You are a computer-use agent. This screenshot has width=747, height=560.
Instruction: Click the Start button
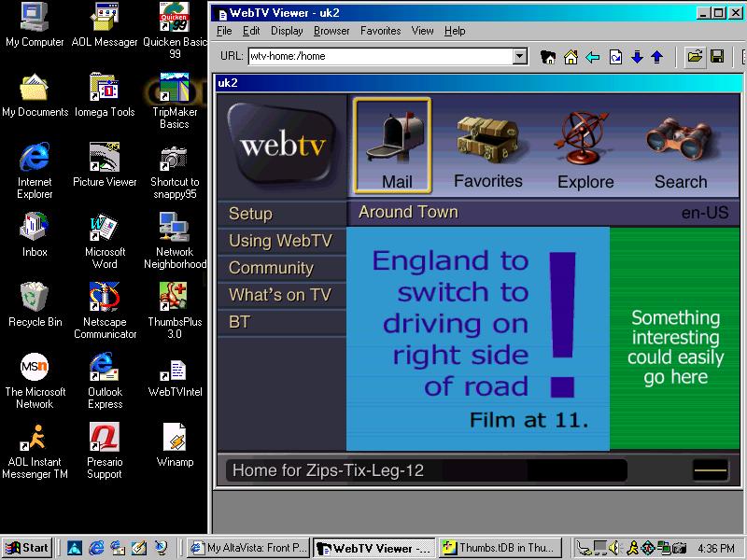(x=27, y=548)
